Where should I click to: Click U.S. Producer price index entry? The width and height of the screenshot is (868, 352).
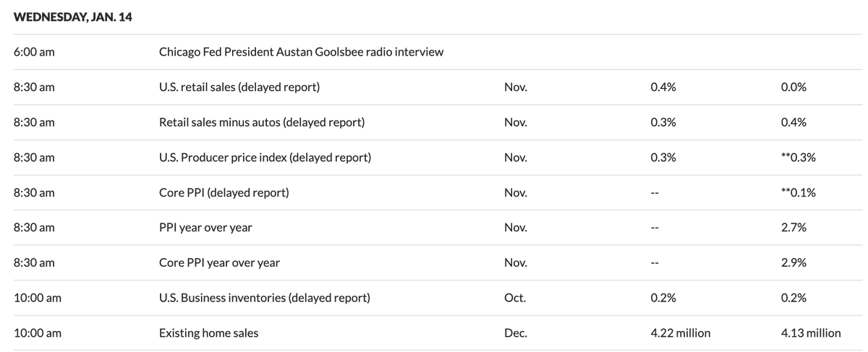pos(265,158)
